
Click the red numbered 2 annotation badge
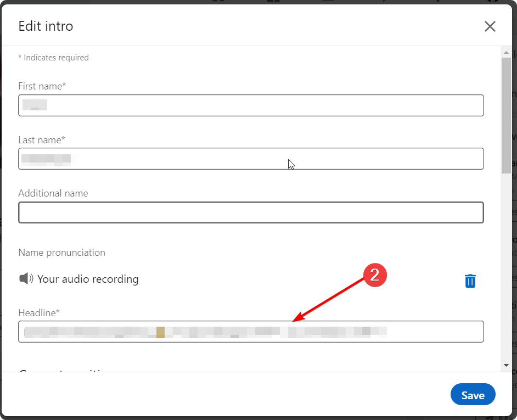[x=375, y=275]
